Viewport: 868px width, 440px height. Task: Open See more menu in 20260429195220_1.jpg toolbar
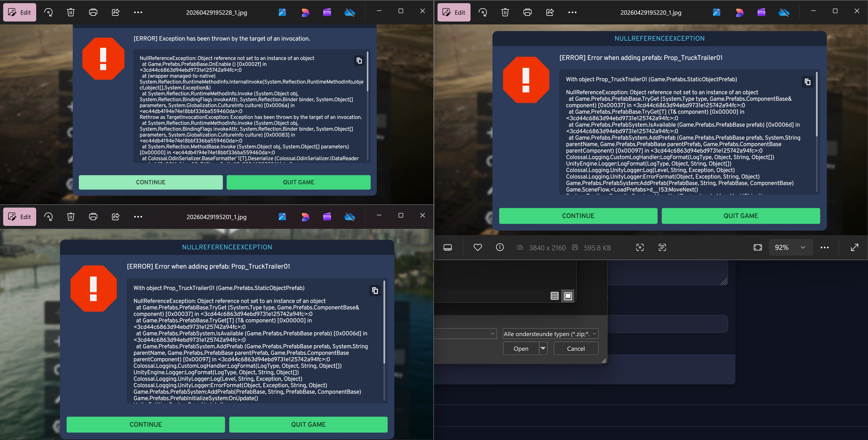(572, 12)
